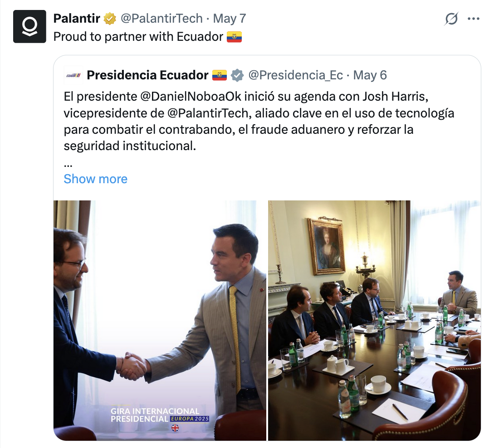
Task: Click the Presidencia Ecuador avatar logo
Action: tap(73, 75)
